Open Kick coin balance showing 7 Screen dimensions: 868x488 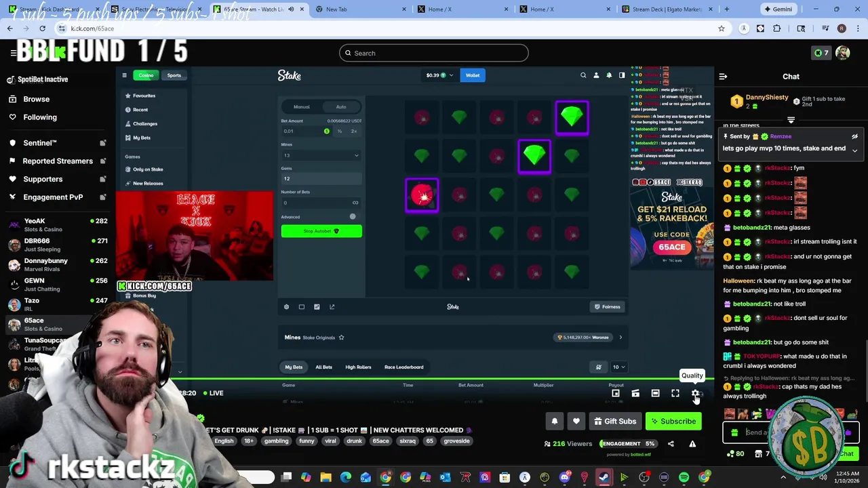click(821, 53)
